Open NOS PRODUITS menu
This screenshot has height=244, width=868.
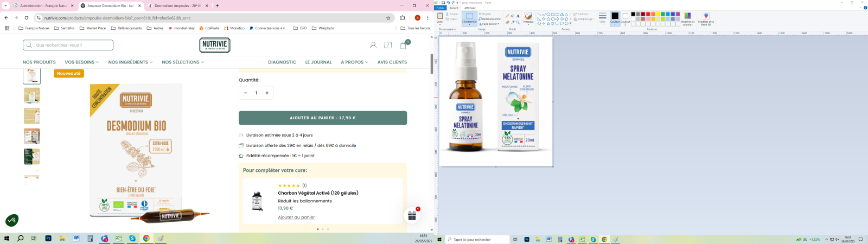coord(39,62)
